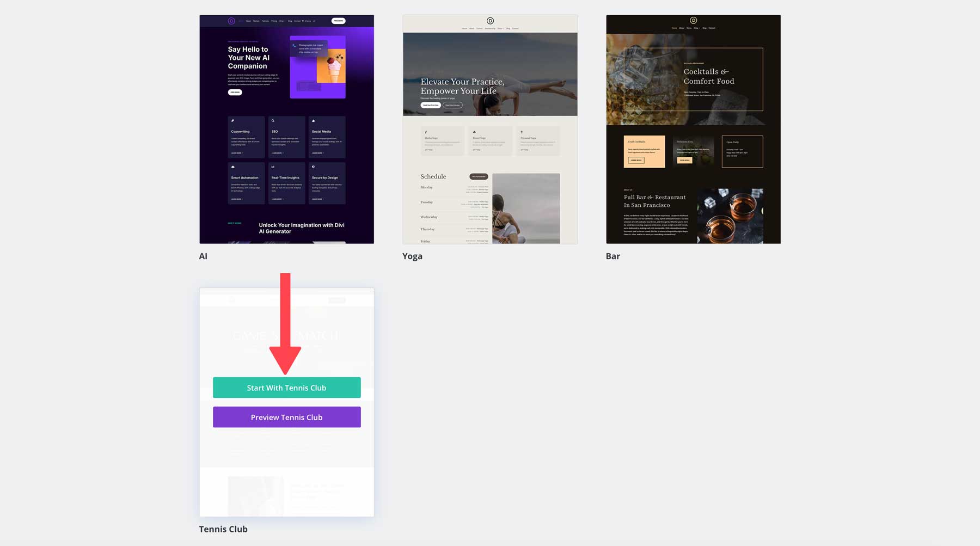Click the Social Media feature card icon
This screenshot has height=546, width=980.
(314, 121)
